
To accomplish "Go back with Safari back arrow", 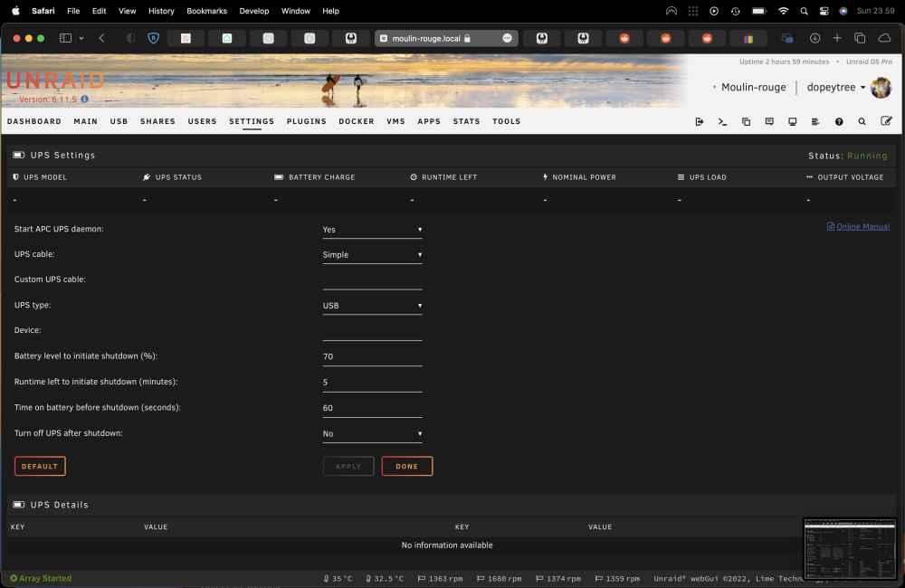I will click(x=101, y=38).
